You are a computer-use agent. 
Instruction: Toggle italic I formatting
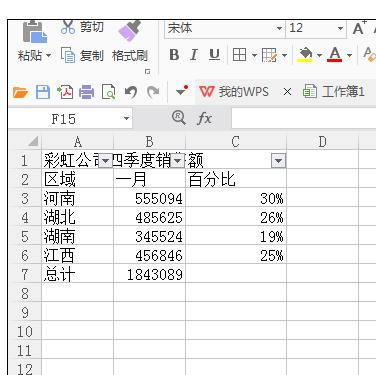click(194, 55)
